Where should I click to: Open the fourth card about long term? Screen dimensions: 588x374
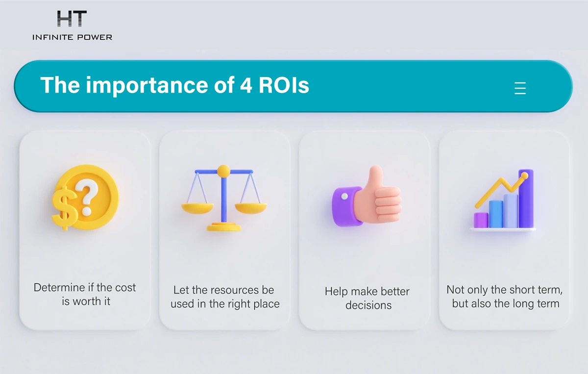(504, 230)
